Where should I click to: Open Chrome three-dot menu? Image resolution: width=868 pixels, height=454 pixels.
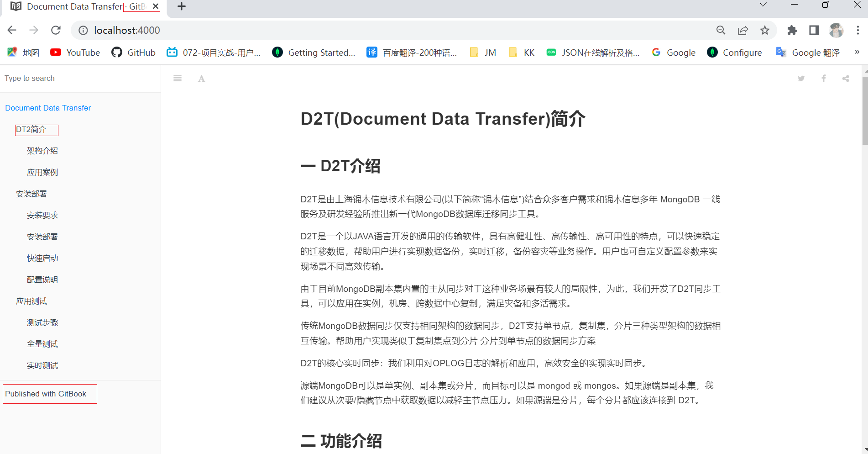[x=858, y=30]
